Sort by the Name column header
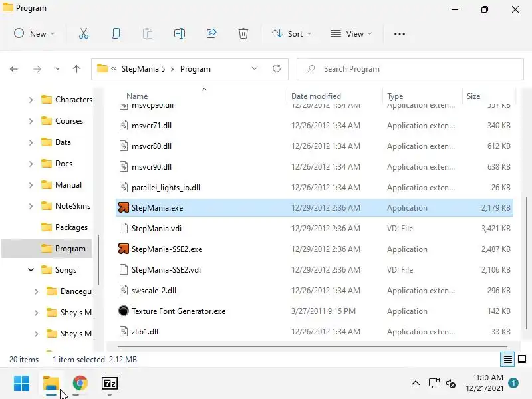532x399 pixels. pos(137,96)
